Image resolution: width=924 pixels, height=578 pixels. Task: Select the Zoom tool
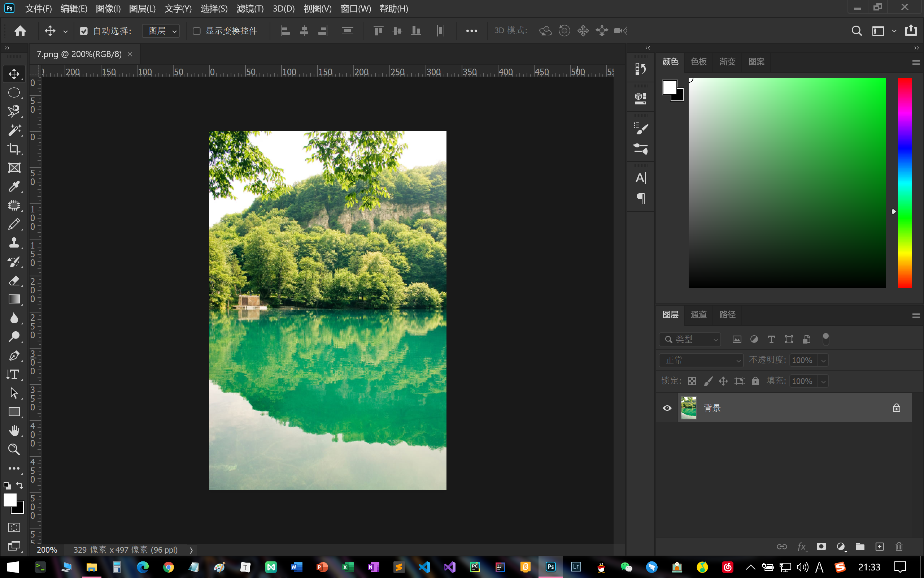coord(14,449)
